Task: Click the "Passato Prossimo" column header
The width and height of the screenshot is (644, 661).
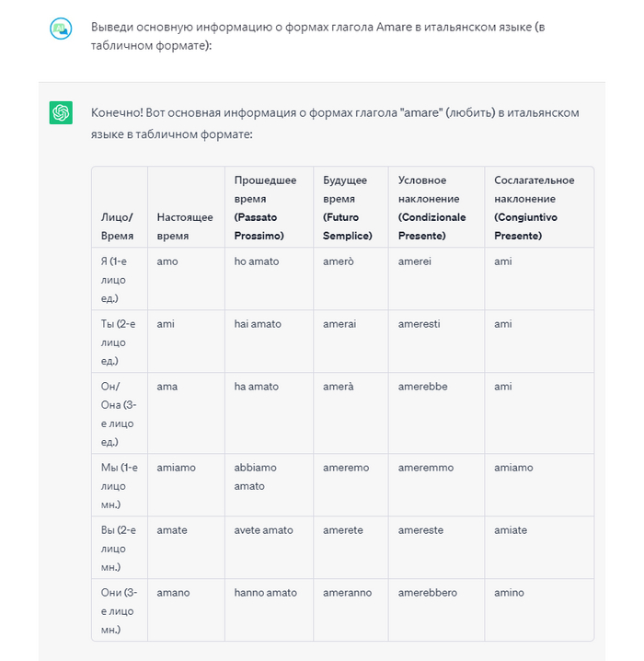Action: (x=265, y=208)
